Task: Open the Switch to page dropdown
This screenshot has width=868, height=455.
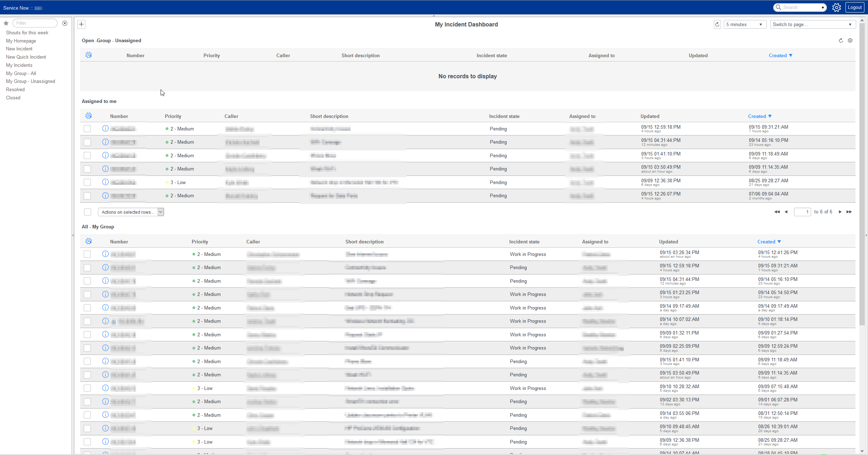Action: click(813, 24)
